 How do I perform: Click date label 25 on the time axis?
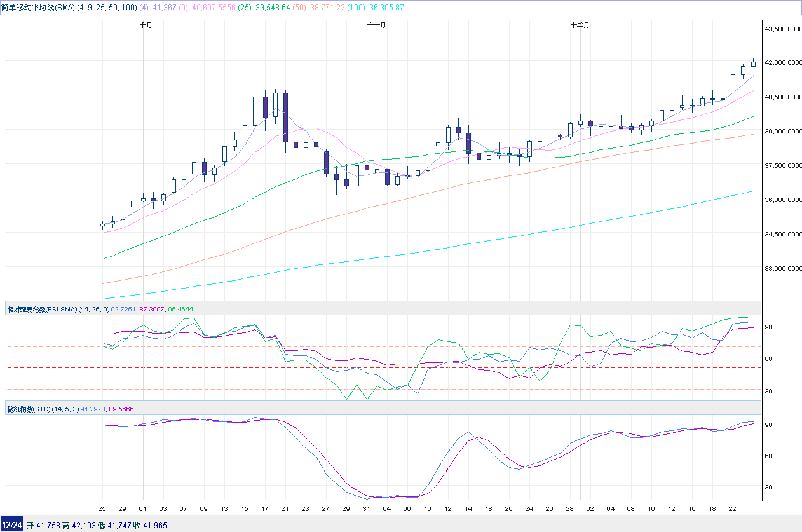coord(102,509)
